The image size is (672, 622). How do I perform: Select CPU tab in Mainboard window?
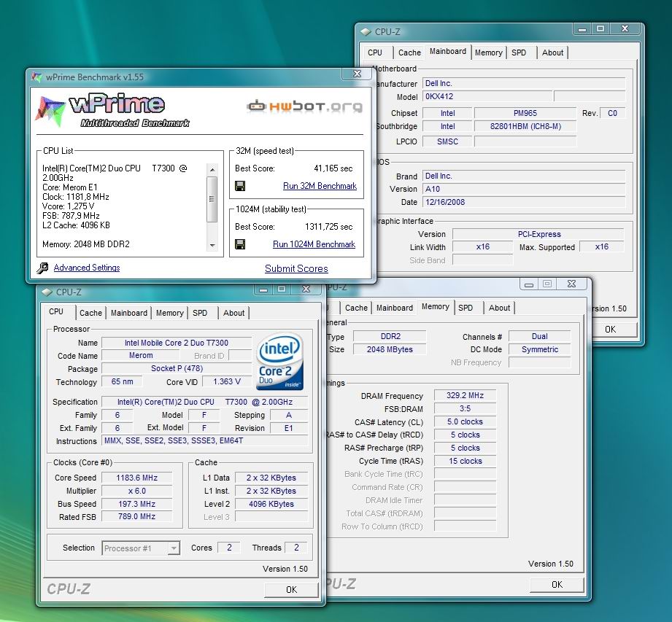375,53
